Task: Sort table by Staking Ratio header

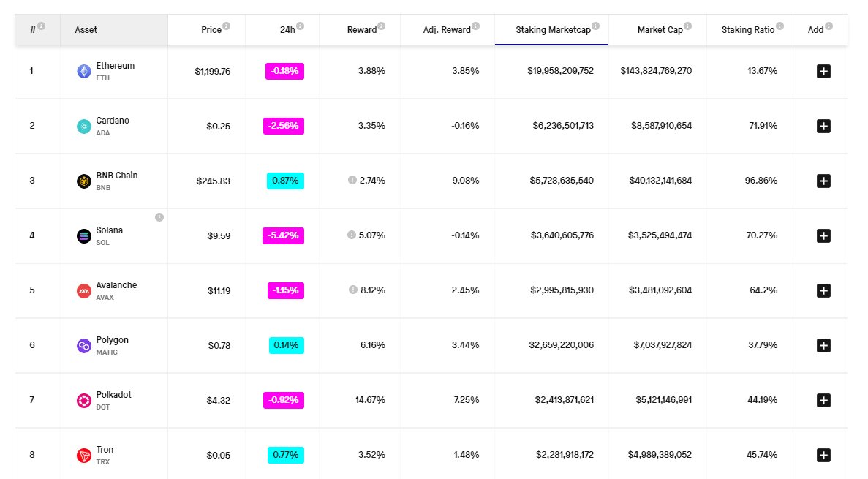Action: 747,30
